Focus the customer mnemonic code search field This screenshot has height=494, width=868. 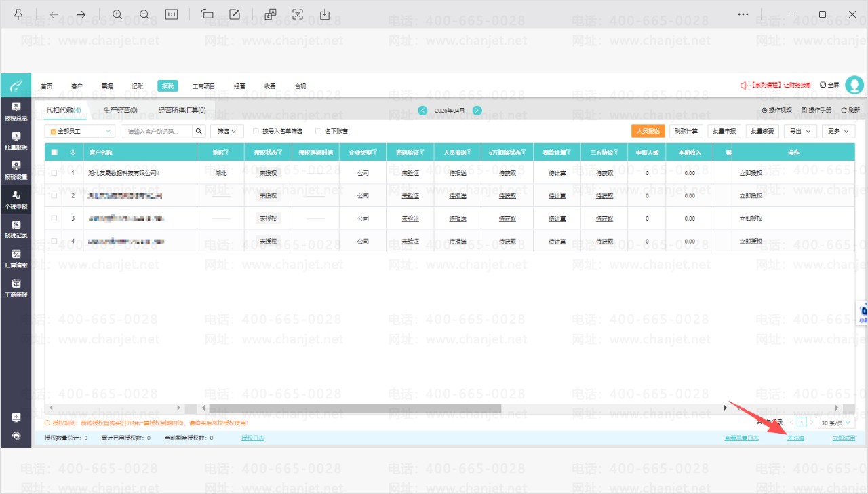click(157, 131)
